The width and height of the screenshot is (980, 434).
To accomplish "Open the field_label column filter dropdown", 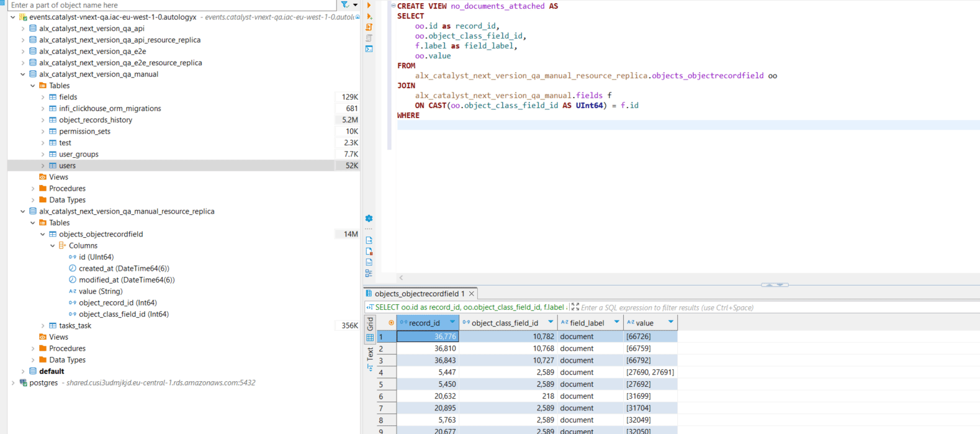I will [x=616, y=322].
